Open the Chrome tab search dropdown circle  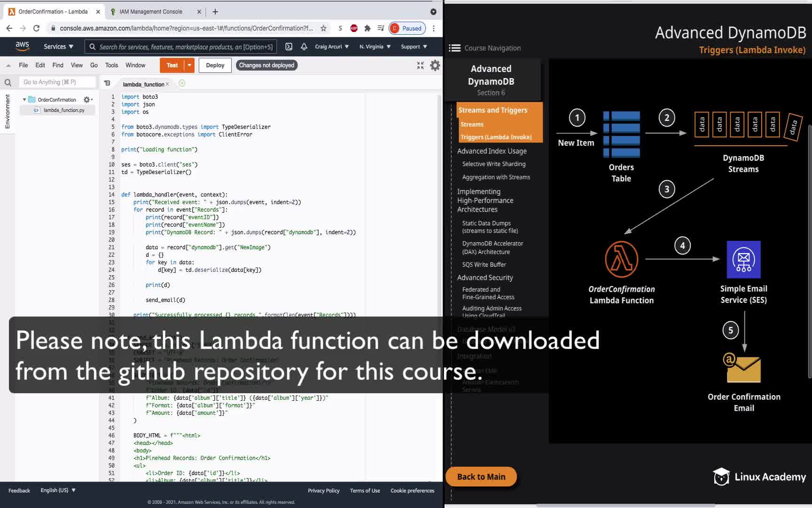[x=433, y=12]
